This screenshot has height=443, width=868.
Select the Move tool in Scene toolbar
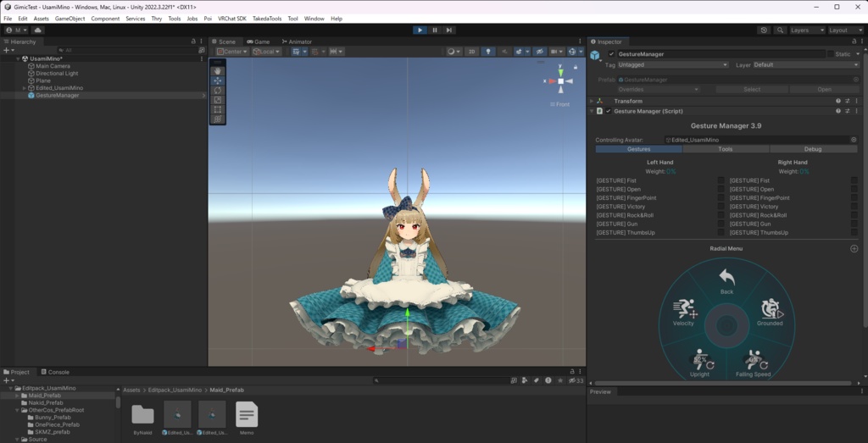[218, 80]
